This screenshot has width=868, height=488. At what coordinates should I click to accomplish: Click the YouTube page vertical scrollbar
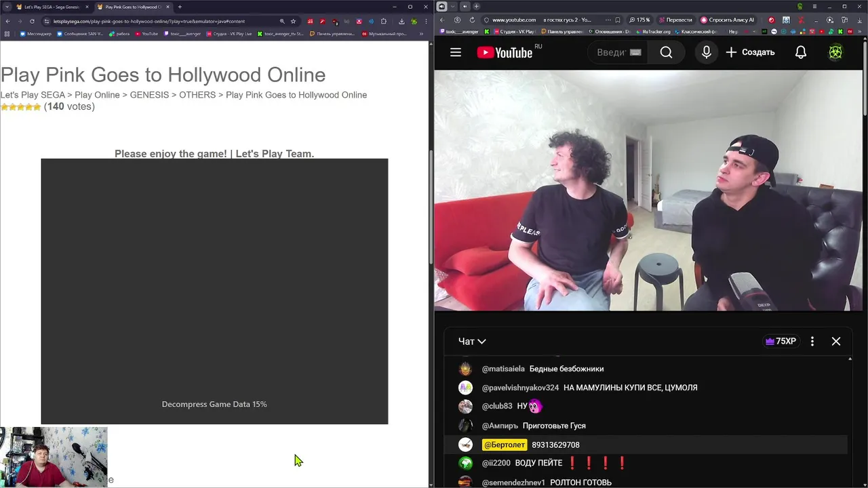(865, 78)
